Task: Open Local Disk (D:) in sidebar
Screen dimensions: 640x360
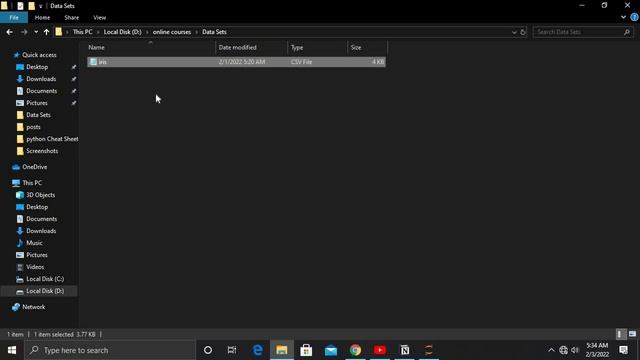Action: 45,291
